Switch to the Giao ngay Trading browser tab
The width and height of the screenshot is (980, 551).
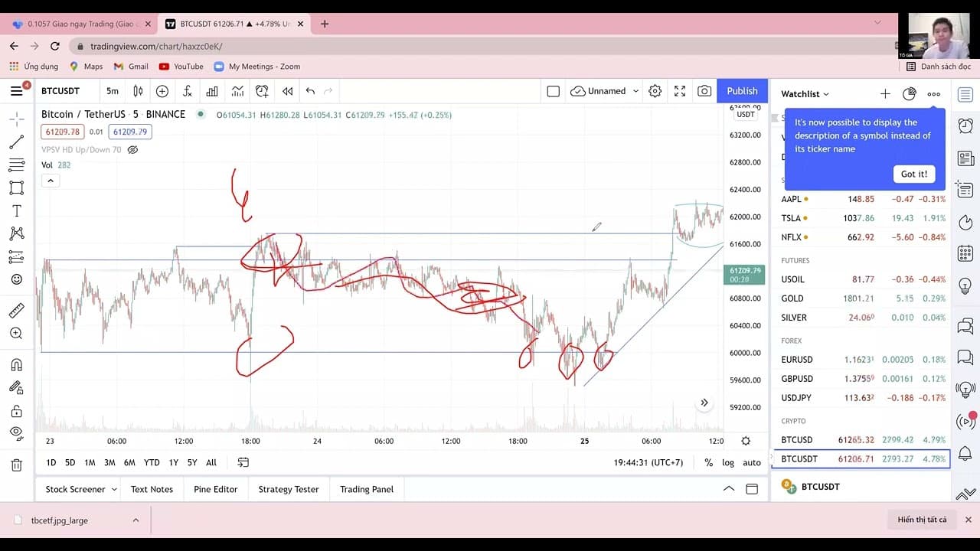click(x=82, y=24)
